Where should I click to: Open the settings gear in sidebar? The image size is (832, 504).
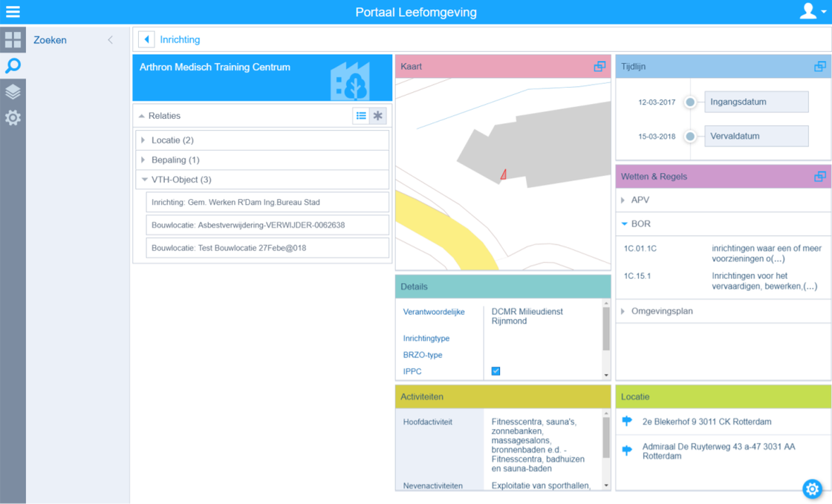pyautogui.click(x=13, y=117)
